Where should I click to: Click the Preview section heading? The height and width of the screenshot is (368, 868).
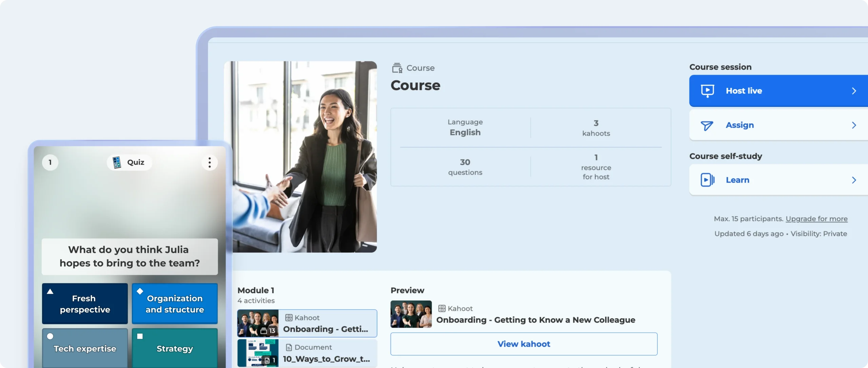[x=407, y=290]
